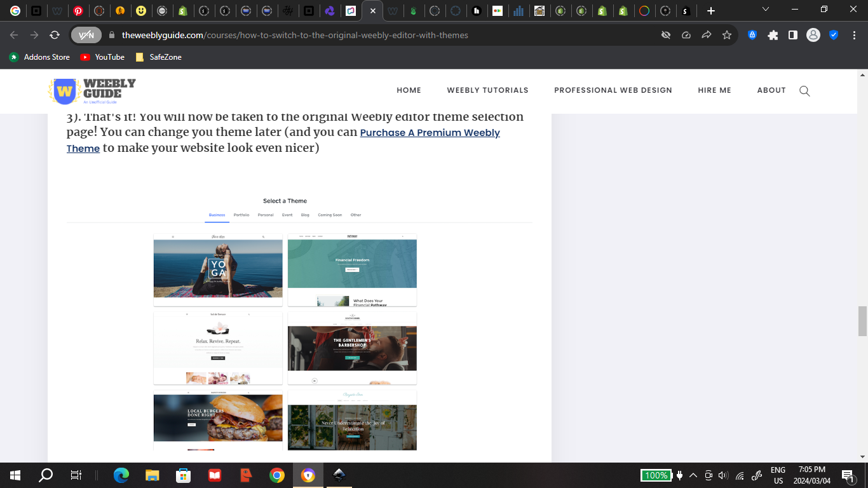The image size is (868, 488).
Task: Open the Windows Start menu
Action: pyautogui.click(x=15, y=475)
